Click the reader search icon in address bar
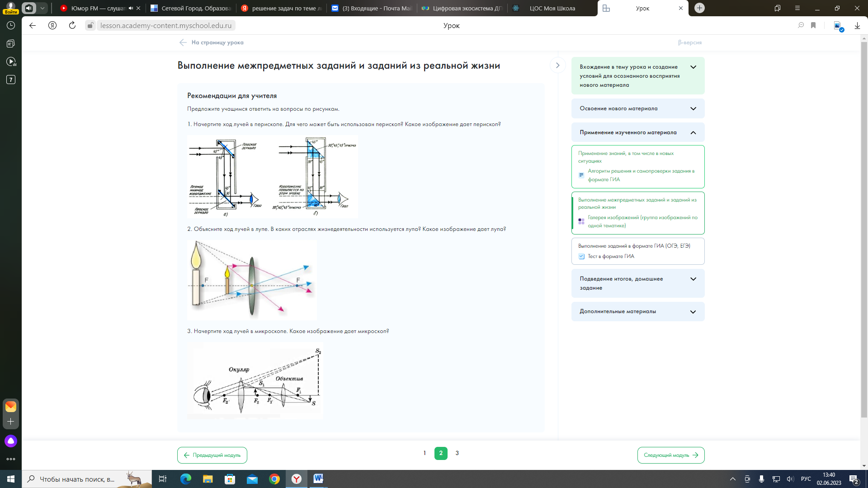Screen dimensions: 868x488 [x=801, y=26]
